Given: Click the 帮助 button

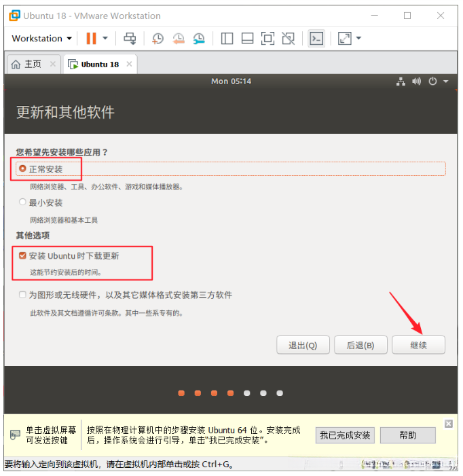Looking at the screenshot, I should (x=408, y=435).
